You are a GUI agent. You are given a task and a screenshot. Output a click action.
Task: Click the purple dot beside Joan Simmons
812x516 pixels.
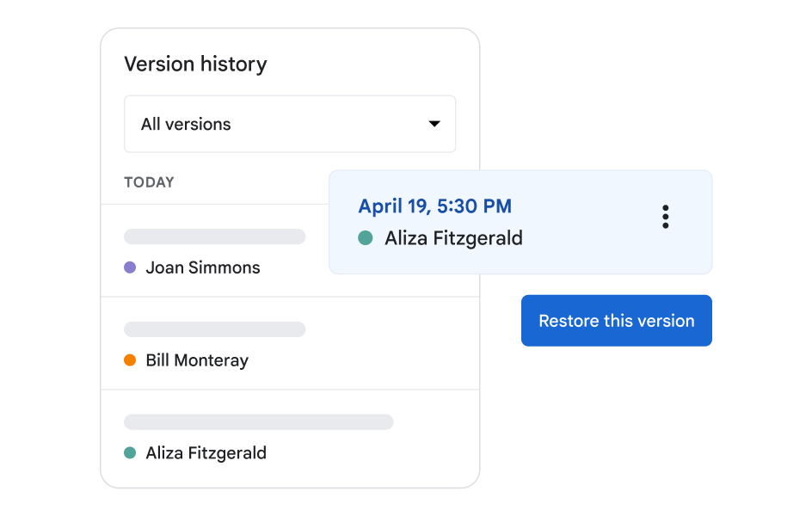point(130,267)
